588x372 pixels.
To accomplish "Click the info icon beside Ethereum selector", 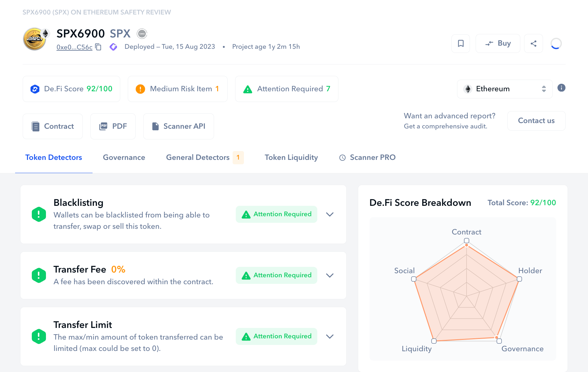I will [561, 88].
